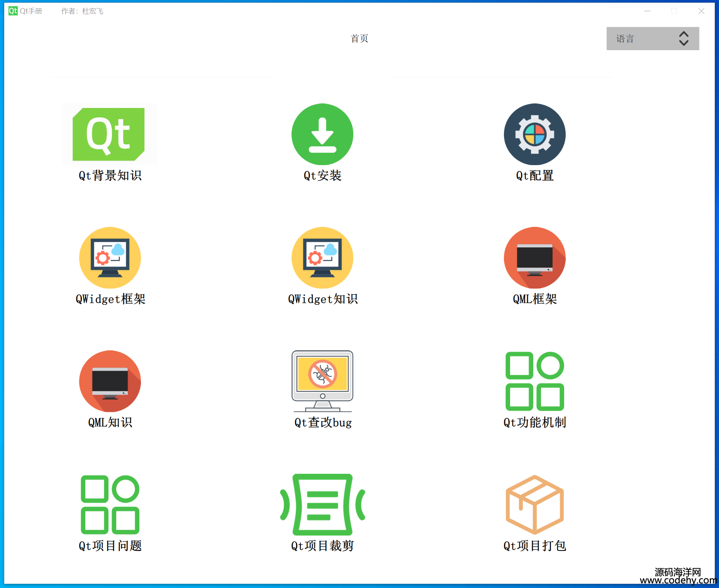Select the QWidget框架 monitor icon
The height and width of the screenshot is (588, 719).
tap(110, 258)
